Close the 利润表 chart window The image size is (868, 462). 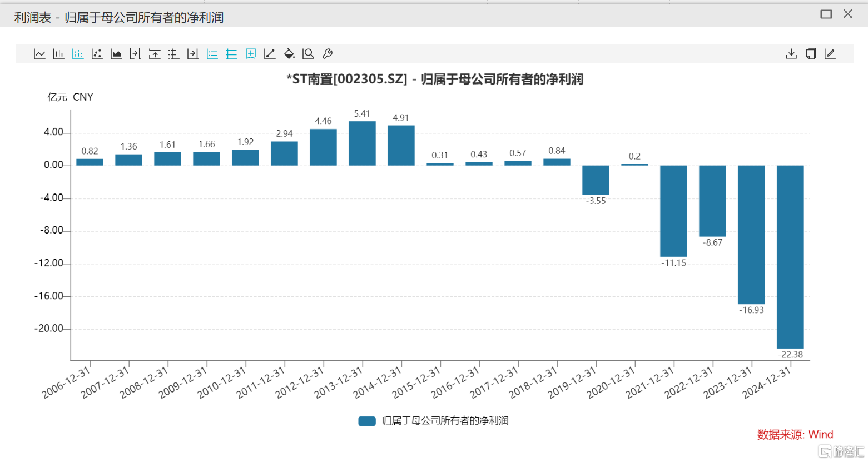pos(847,14)
